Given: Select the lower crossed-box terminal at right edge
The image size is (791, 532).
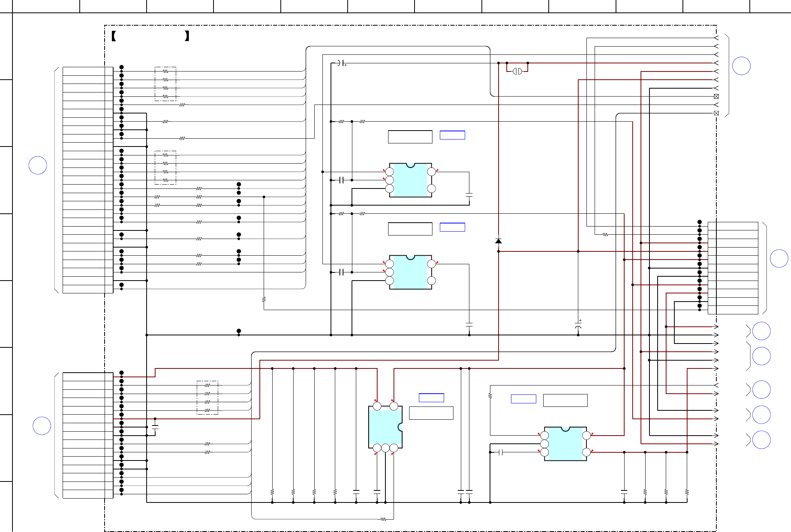Looking at the screenshot, I should 716,113.
